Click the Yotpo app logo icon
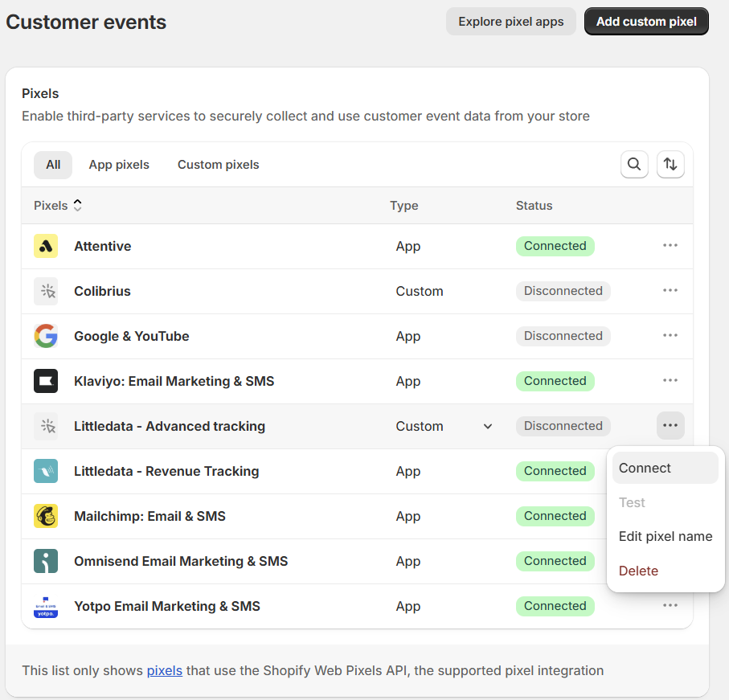The image size is (729, 700). pos(46,606)
